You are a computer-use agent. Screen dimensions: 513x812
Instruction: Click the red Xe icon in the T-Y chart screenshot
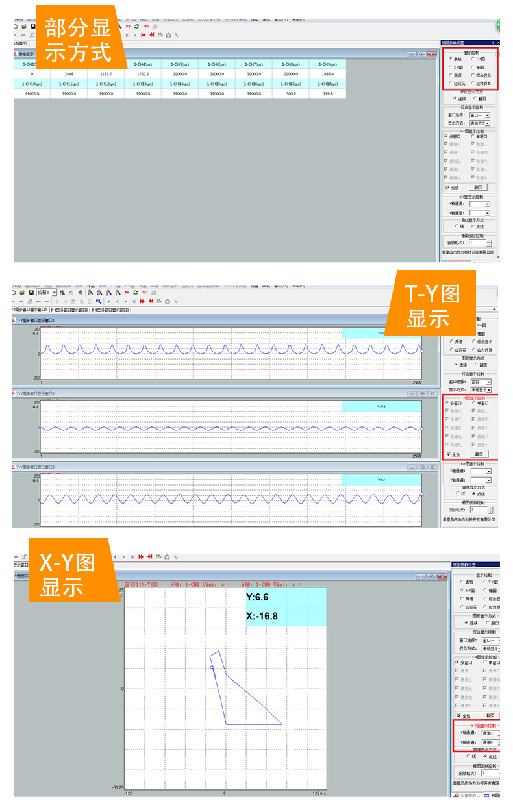pos(127,293)
